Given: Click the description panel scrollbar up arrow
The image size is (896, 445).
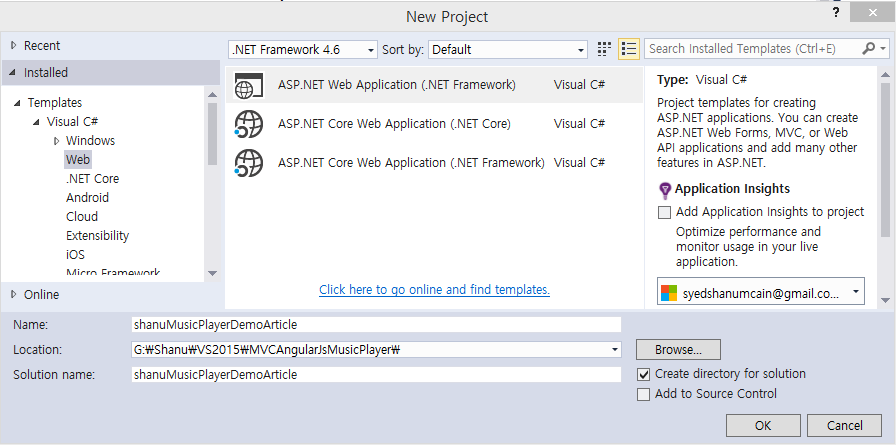Looking at the screenshot, I should pos(886,75).
